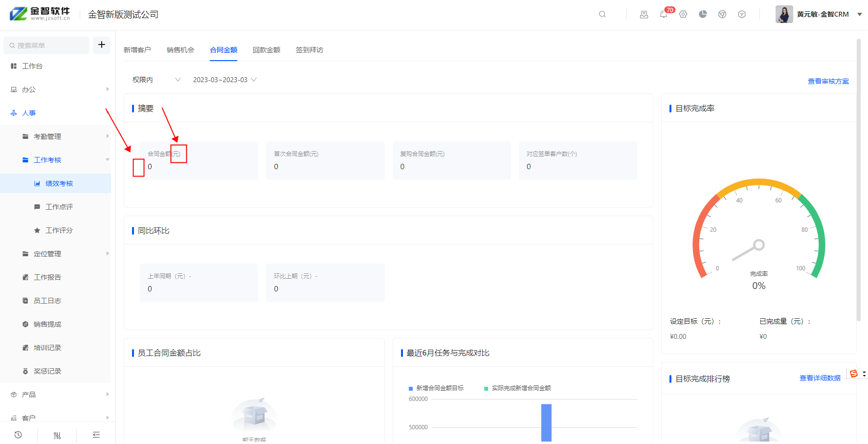868x444 pixels.
Task: Click 金智新版测试公司 company name
Action: click(123, 15)
